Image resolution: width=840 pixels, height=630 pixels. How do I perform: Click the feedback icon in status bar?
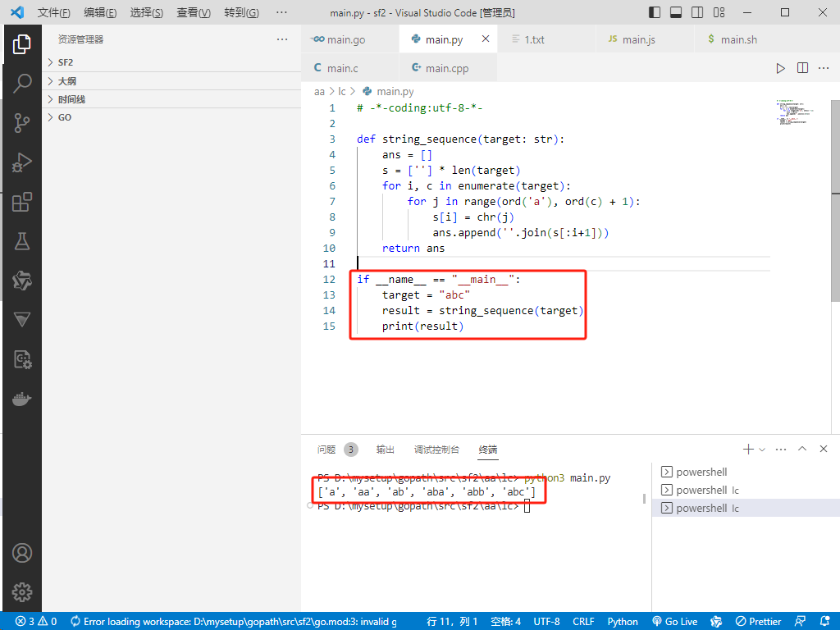[801, 622]
